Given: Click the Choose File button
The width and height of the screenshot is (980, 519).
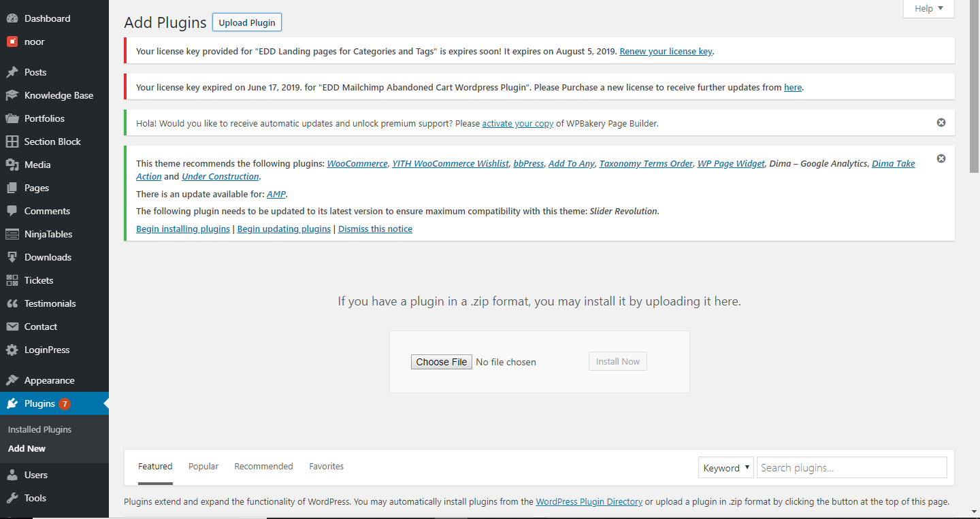Looking at the screenshot, I should click(x=442, y=362).
